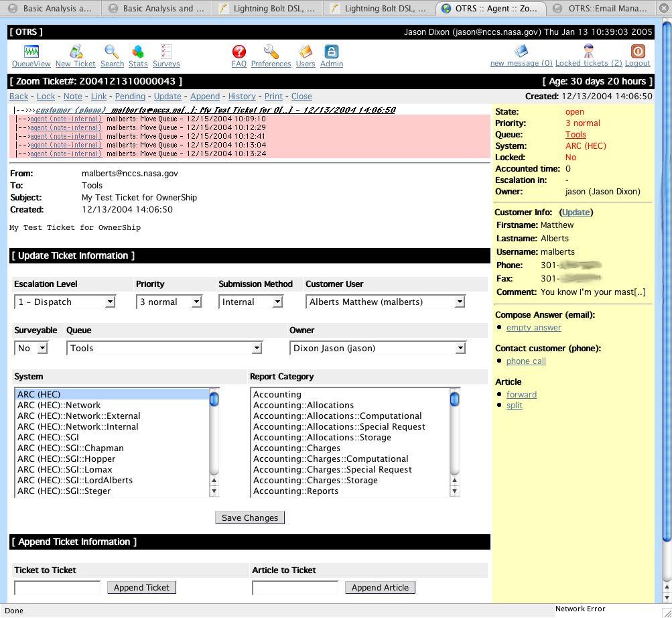Image resolution: width=672 pixels, height=618 pixels.
Task: Click the Update ticket action link
Action: pos(167,97)
